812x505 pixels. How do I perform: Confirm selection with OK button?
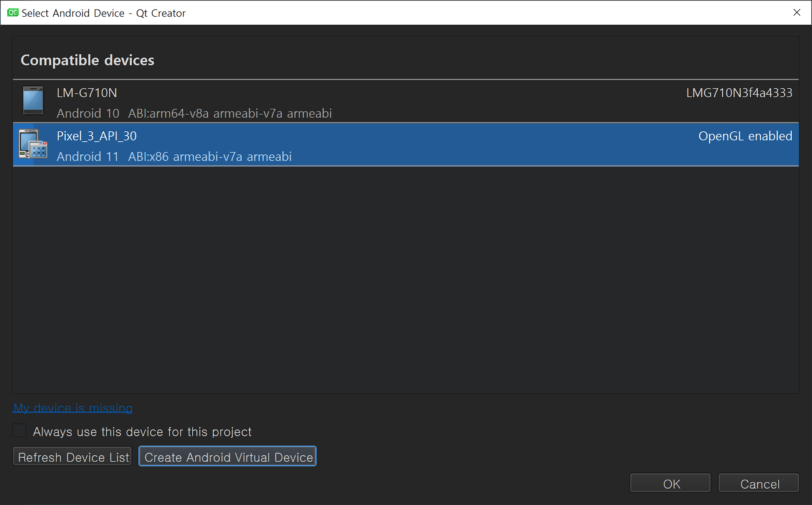pos(670,483)
